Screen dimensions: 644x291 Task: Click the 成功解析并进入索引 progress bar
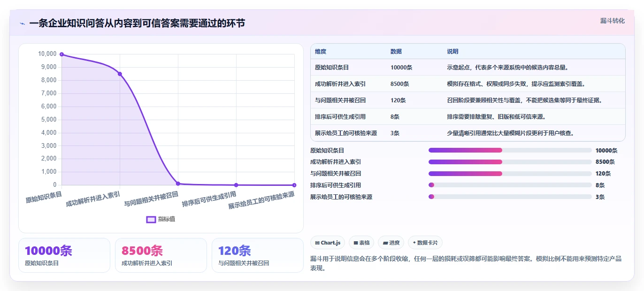510,162
